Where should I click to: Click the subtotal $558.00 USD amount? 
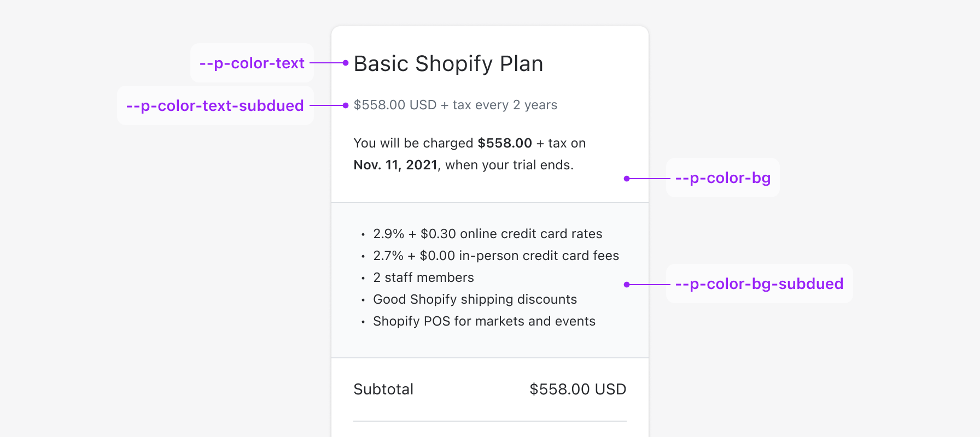(x=577, y=389)
